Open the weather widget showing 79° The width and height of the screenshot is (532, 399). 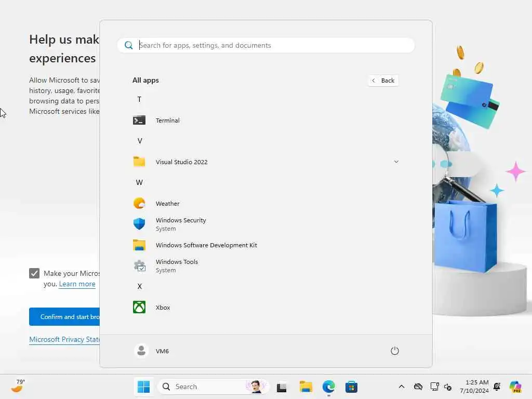click(x=18, y=386)
